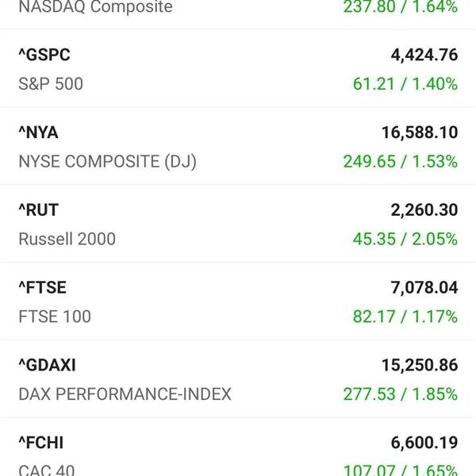Select the S&P 500 index name
Image resolution: width=476 pixels, height=476 pixels.
coord(51,84)
